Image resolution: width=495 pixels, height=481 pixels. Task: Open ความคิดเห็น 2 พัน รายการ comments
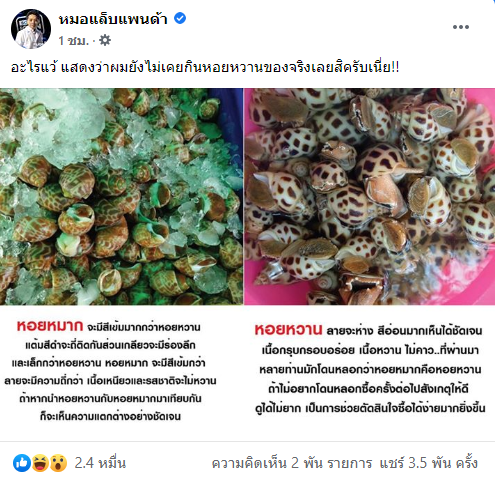pyautogui.click(x=292, y=463)
